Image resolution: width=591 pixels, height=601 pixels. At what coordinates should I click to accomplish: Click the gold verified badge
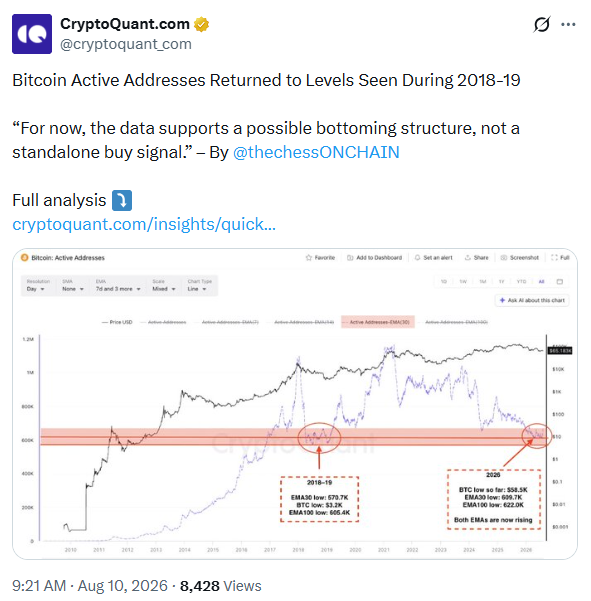click(201, 24)
